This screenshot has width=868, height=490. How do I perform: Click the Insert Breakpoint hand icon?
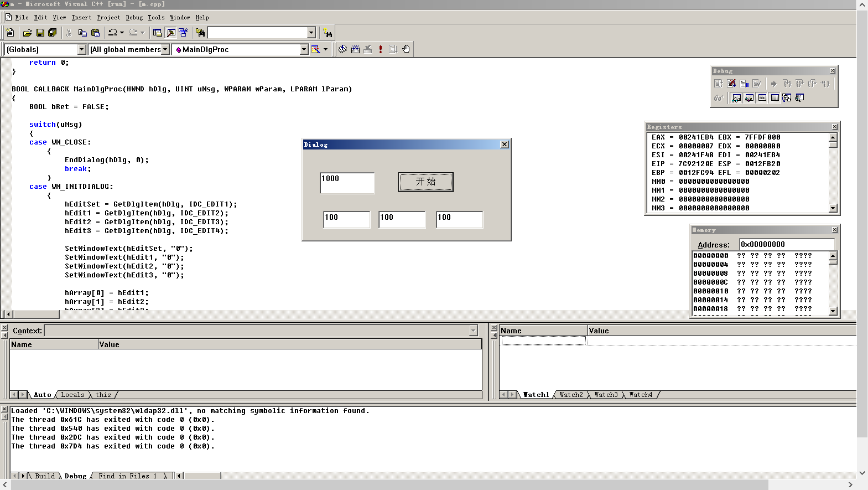tap(406, 49)
